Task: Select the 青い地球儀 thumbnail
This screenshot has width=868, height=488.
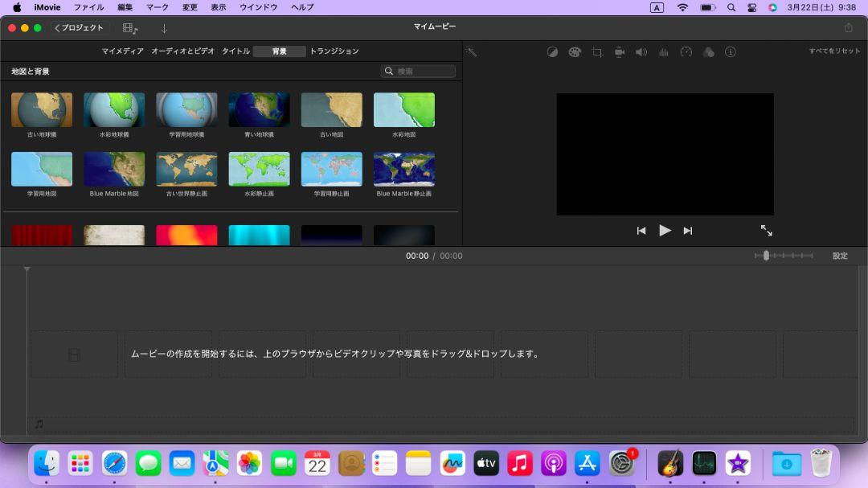Action: pos(259,109)
